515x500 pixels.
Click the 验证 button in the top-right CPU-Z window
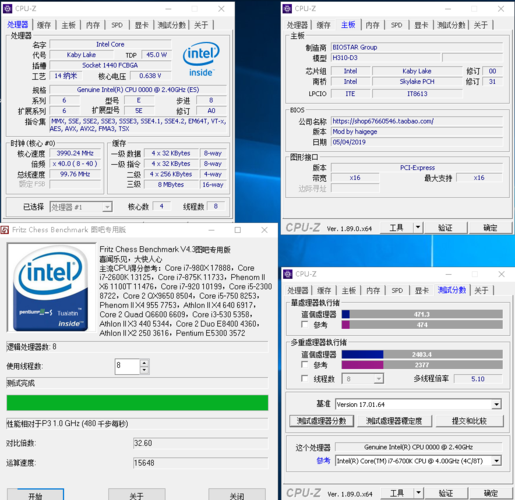(445, 228)
